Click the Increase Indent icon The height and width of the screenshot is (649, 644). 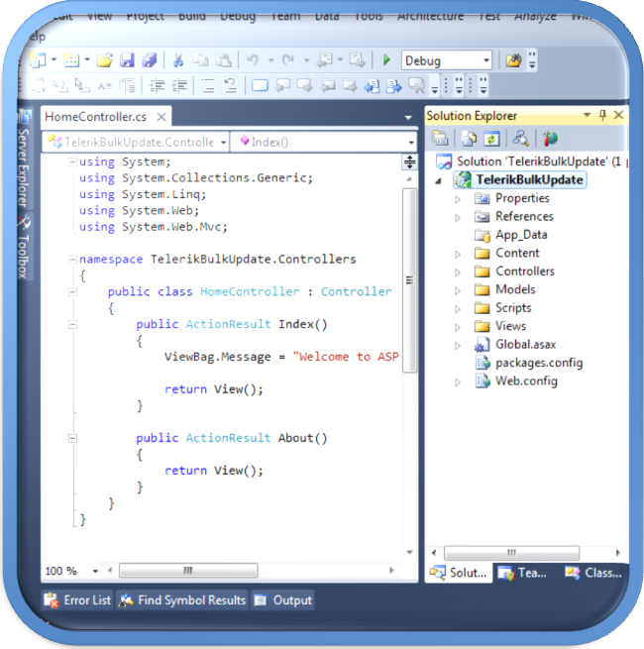(179, 85)
